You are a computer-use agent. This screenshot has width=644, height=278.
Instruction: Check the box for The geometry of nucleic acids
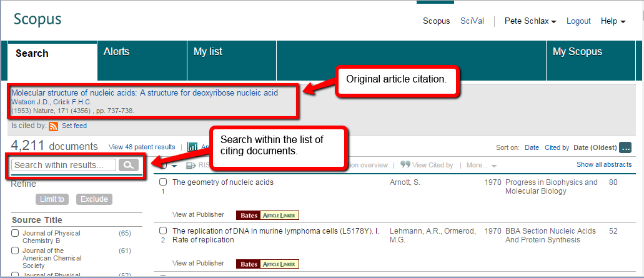(163, 182)
